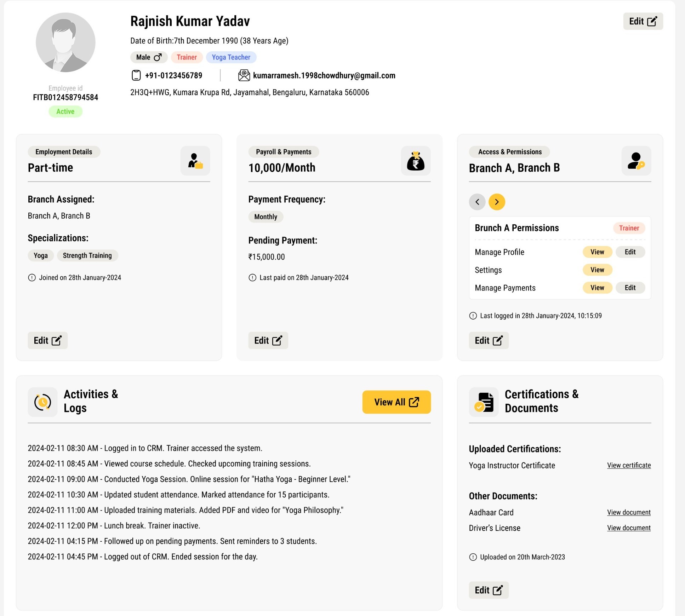This screenshot has width=685, height=616.
Task: Click View All on Activities & Logs
Action: pyautogui.click(x=396, y=402)
